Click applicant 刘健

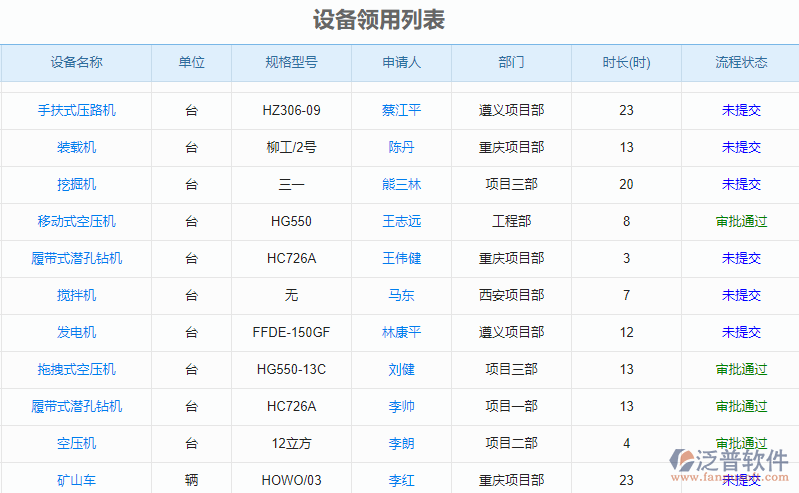click(x=402, y=369)
